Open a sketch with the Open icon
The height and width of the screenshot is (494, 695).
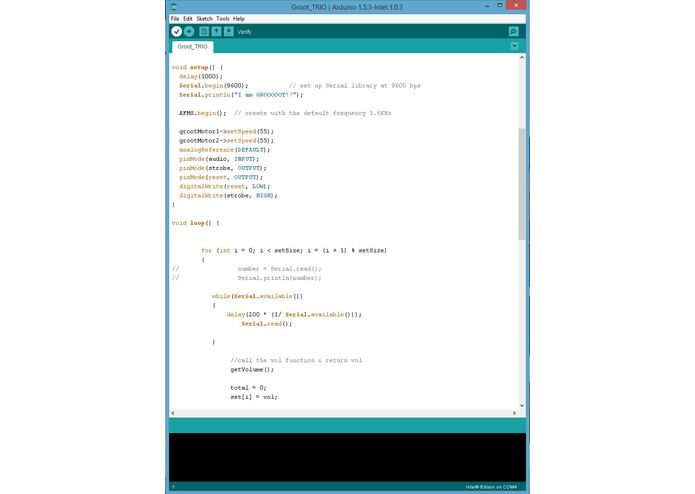pyautogui.click(x=216, y=31)
